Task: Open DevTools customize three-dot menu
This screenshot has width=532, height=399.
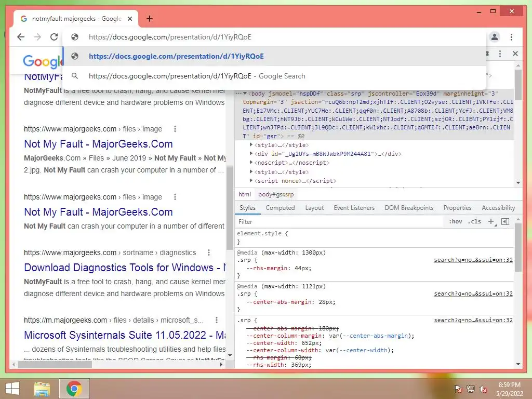Action: (500, 54)
